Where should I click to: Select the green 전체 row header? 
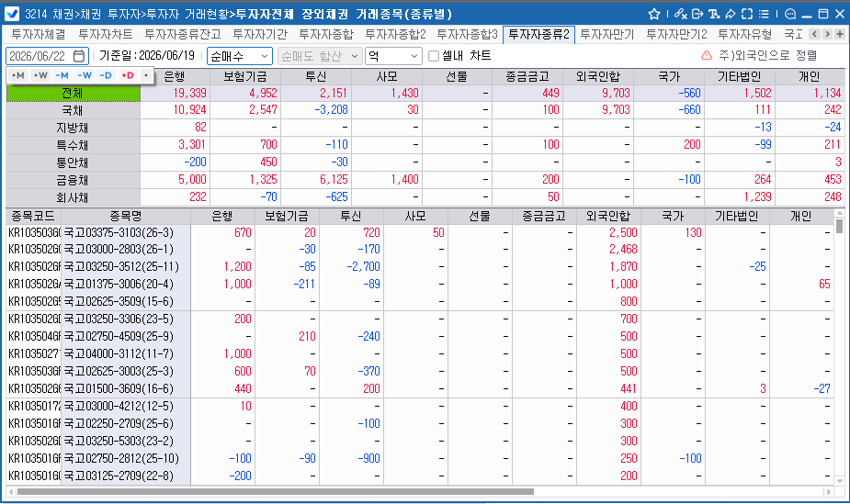[73, 93]
